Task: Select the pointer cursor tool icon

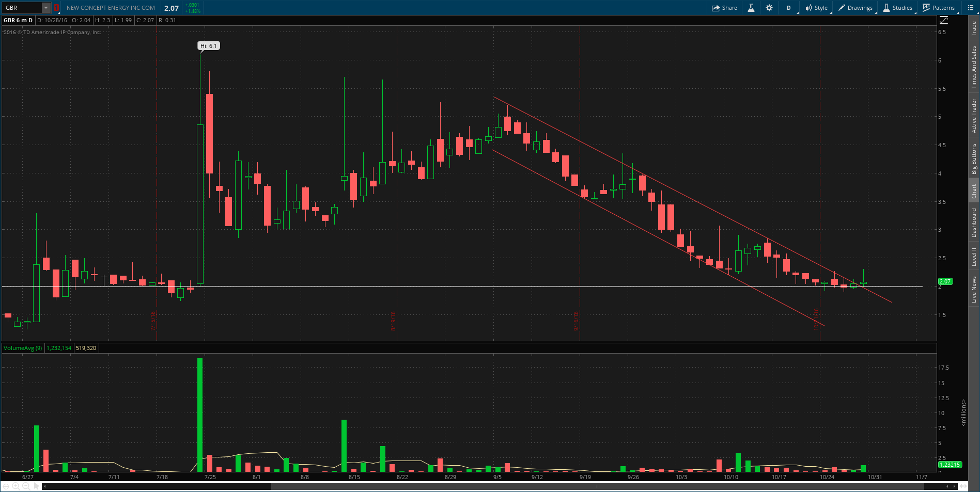Action: (x=35, y=486)
